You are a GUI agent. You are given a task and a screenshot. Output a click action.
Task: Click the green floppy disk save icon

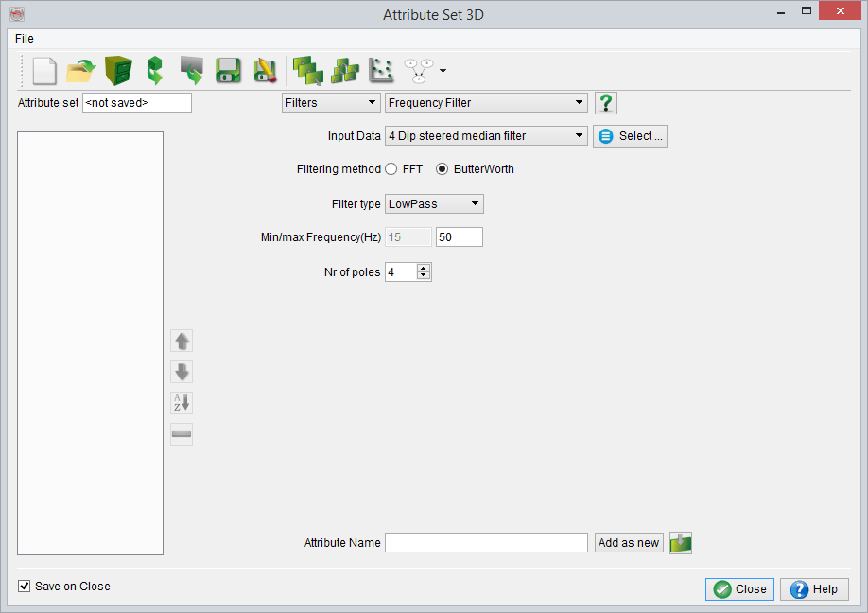[x=227, y=71]
